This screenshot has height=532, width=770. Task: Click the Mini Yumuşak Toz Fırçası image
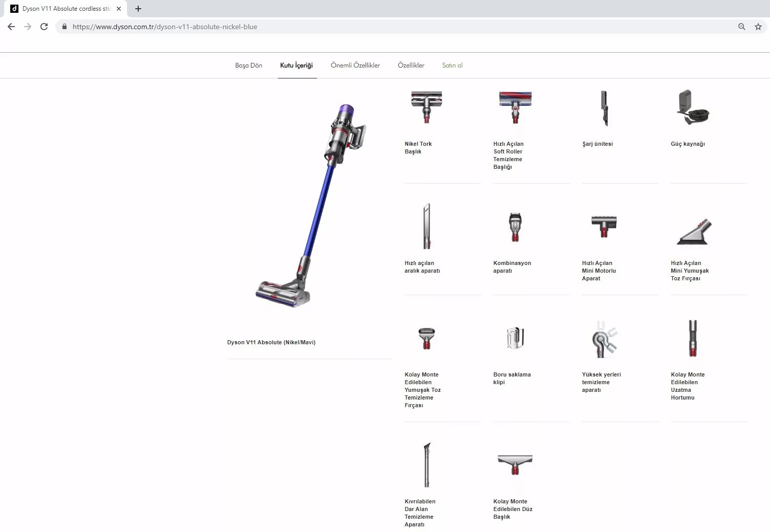point(695,232)
